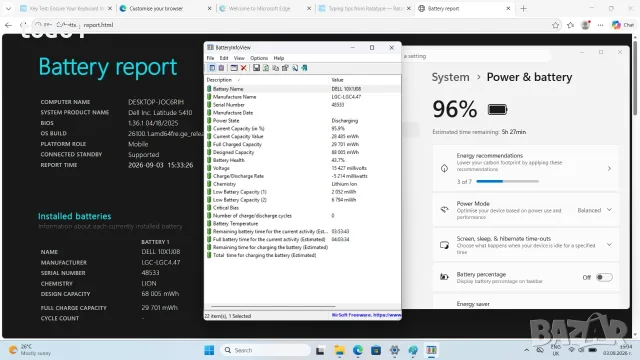Select Designed Capacity row
Screen dimensions: 640x360
(303, 152)
